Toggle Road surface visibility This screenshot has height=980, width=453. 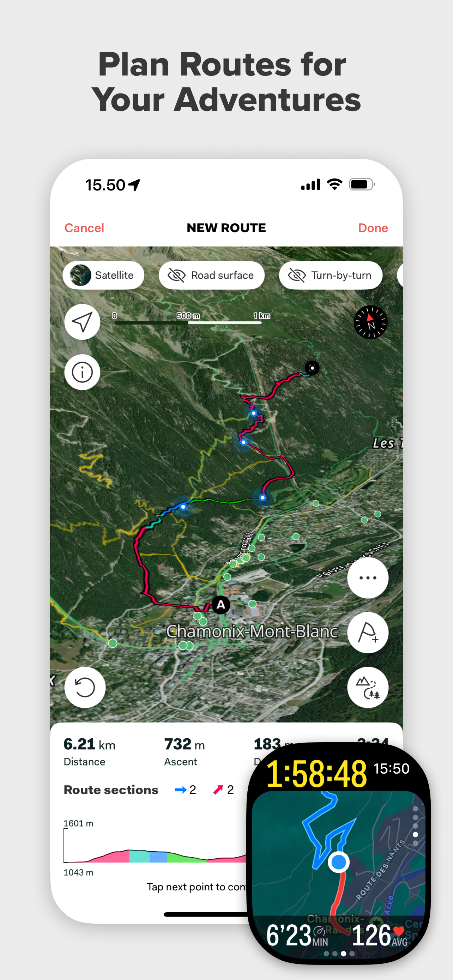tap(211, 275)
